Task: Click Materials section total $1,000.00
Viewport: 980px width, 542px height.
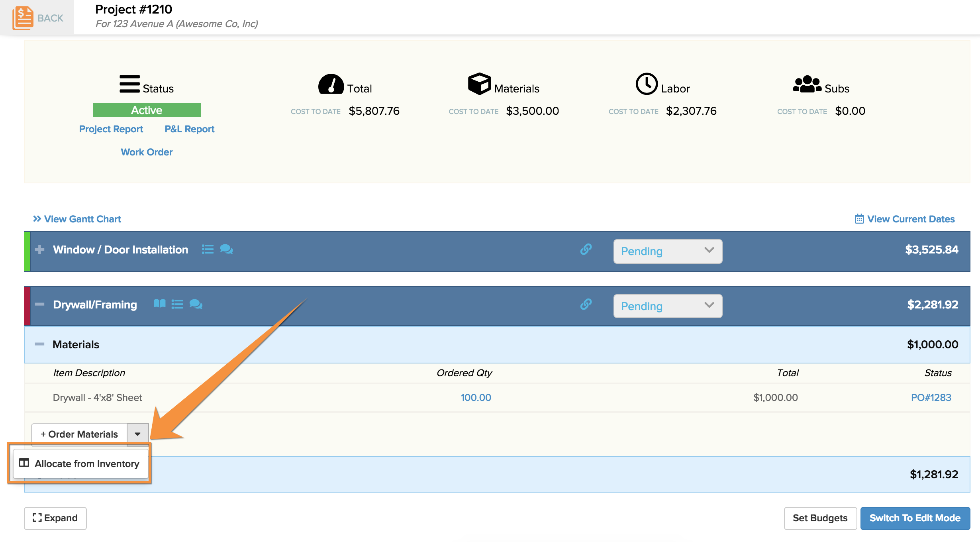Action: 933,344
